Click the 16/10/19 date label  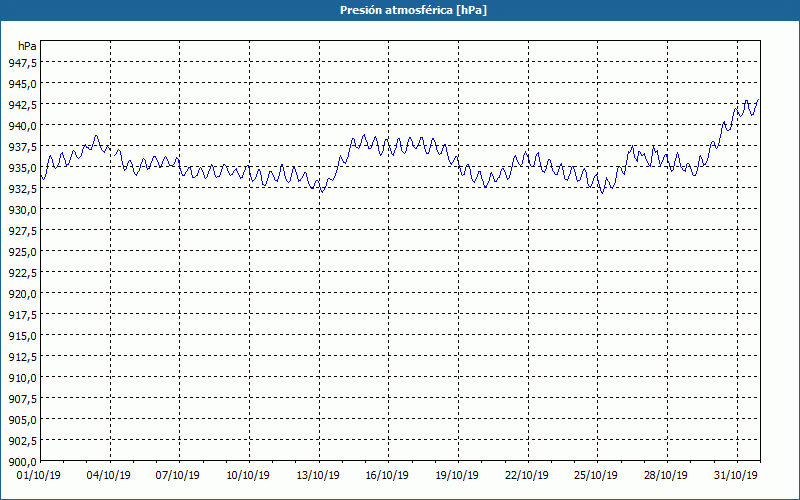point(387,475)
